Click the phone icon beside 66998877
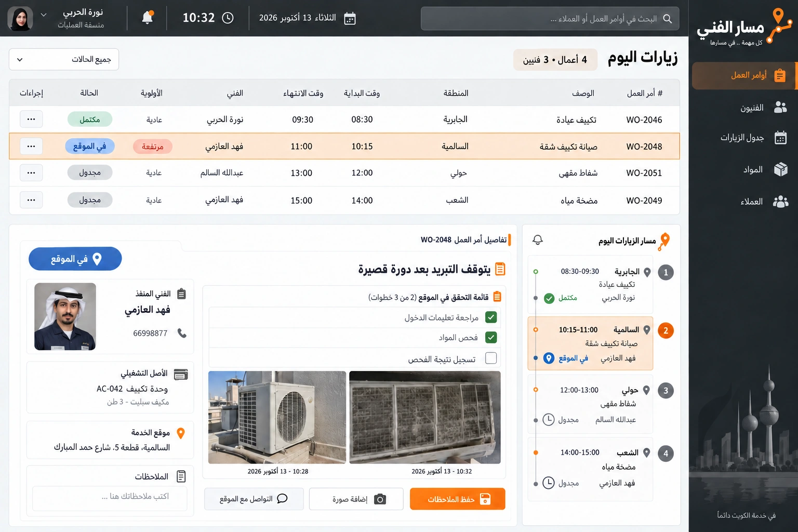This screenshot has width=798, height=532. tap(182, 333)
